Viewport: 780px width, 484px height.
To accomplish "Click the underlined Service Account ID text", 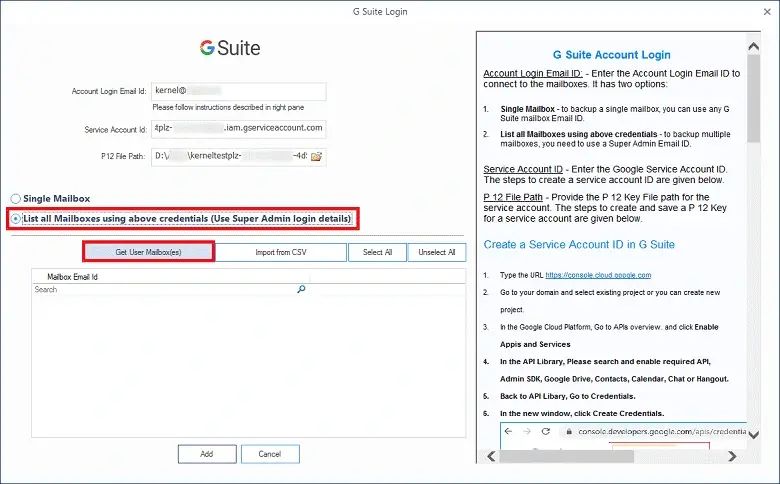I will [x=523, y=169].
